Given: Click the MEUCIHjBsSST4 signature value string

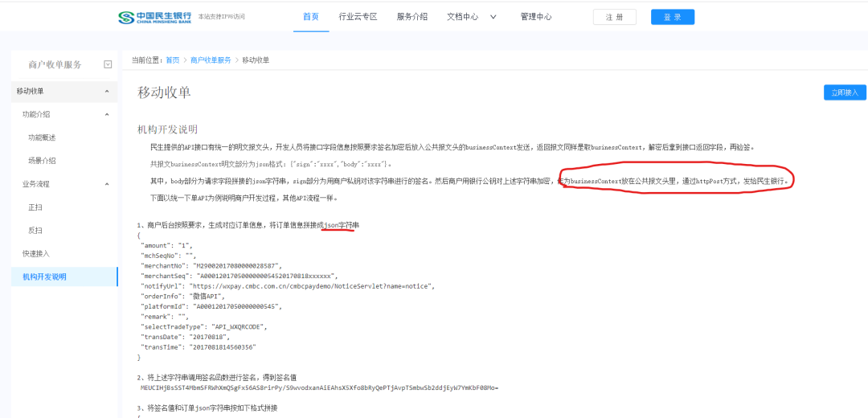Looking at the screenshot, I should pyautogui.click(x=319, y=387).
